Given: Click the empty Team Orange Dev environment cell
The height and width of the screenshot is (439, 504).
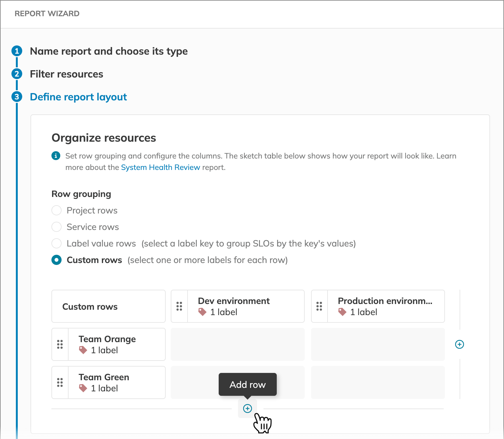Looking at the screenshot, I should (237, 344).
